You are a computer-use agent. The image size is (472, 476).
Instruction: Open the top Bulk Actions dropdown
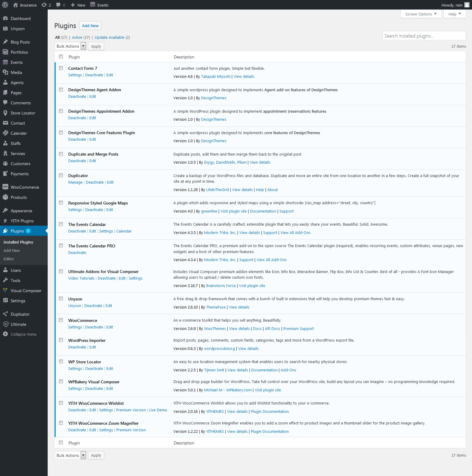coord(70,46)
